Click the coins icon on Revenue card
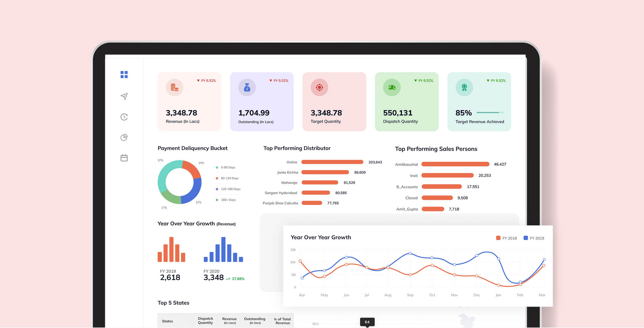 click(175, 87)
